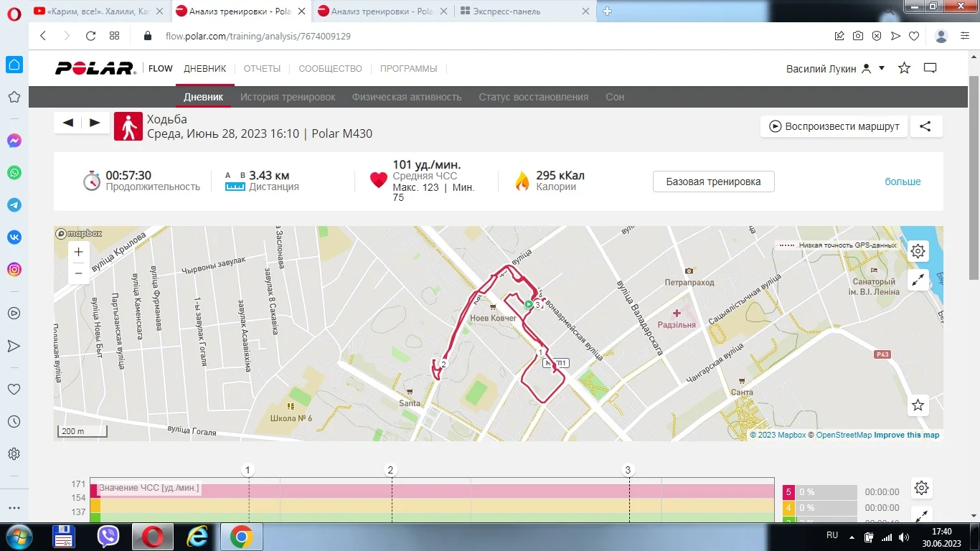Click the Базовая тренировка button
Screen dimensions: 980x551
(x=714, y=182)
